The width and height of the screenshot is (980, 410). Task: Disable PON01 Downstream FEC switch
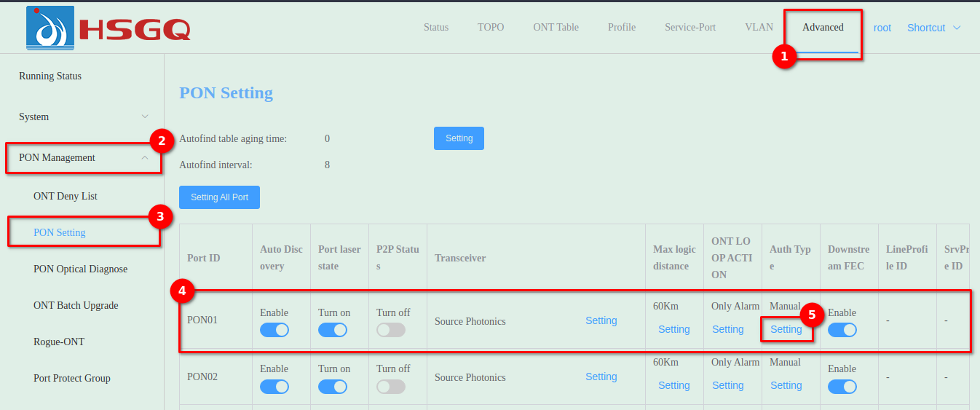[842, 330]
